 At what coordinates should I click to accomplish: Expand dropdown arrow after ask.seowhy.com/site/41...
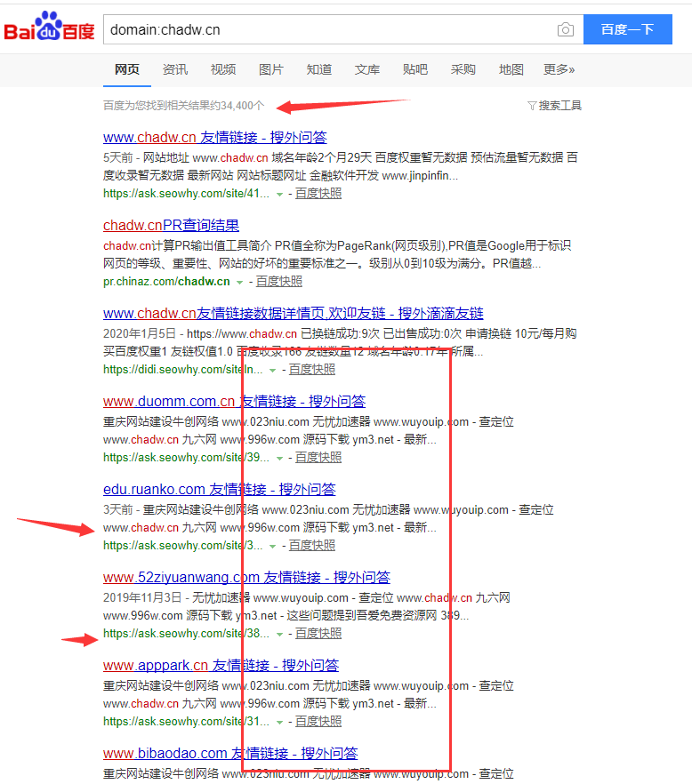pos(279,195)
